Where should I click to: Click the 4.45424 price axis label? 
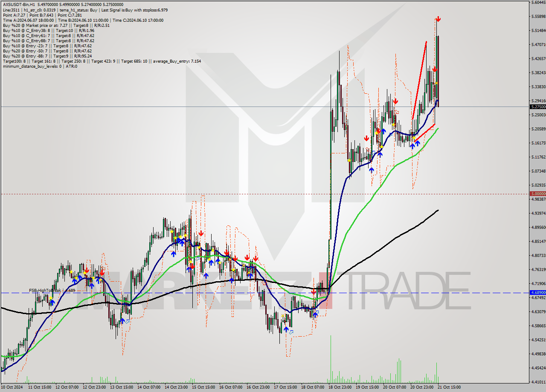538,368
